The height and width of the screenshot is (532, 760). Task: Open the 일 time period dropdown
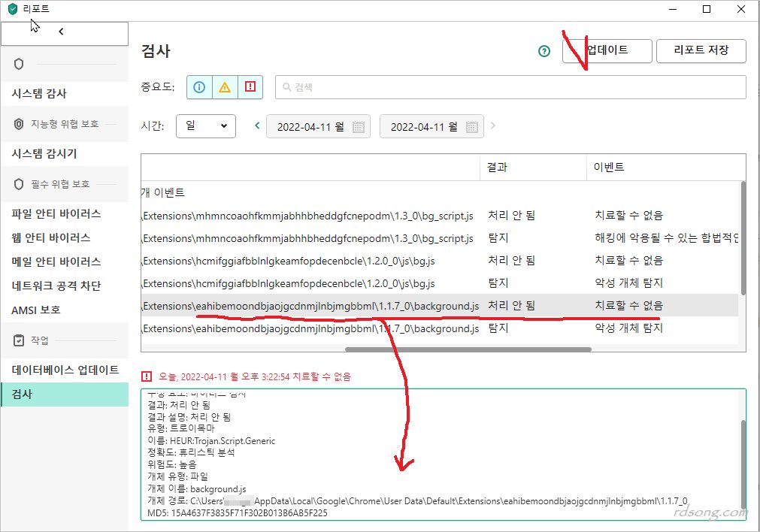coord(205,126)
